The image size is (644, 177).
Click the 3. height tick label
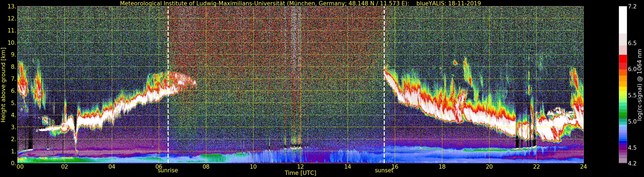click(14, 127)
